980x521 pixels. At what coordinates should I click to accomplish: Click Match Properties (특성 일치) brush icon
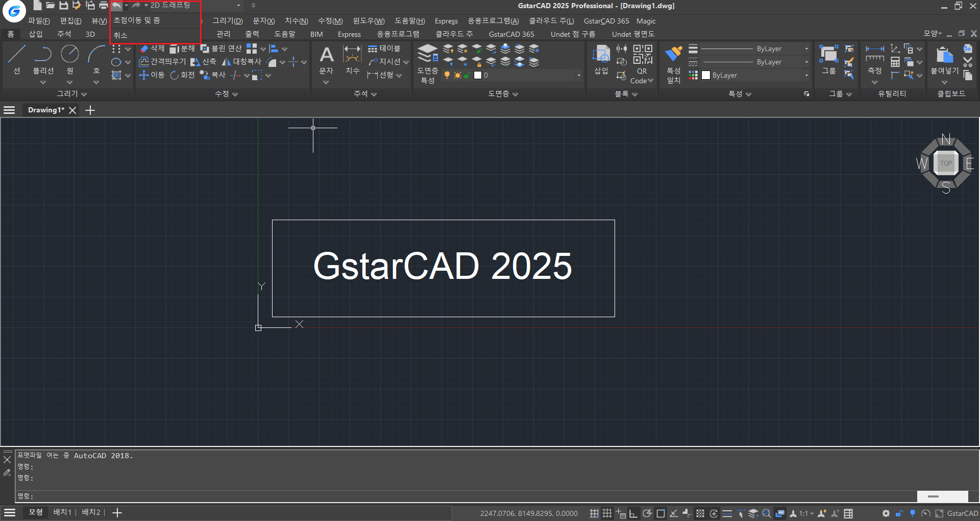(674, 53)
